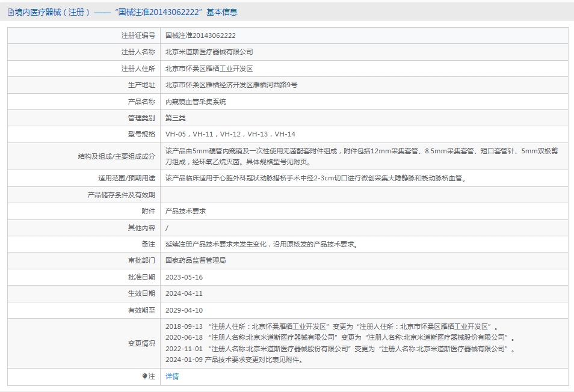Open the 详情 details link
This screenshot has height=392, width=574.
pos(172,376)
